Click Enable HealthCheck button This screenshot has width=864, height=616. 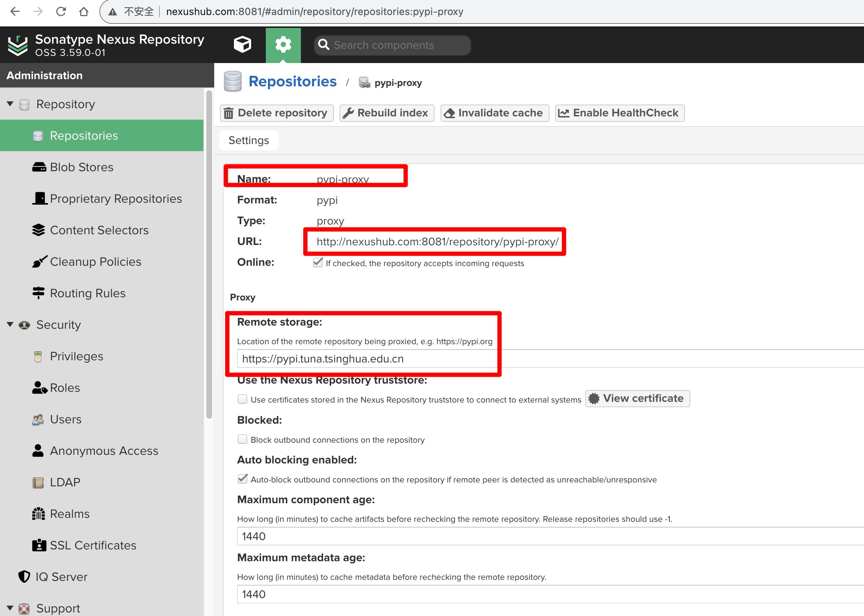620,113
